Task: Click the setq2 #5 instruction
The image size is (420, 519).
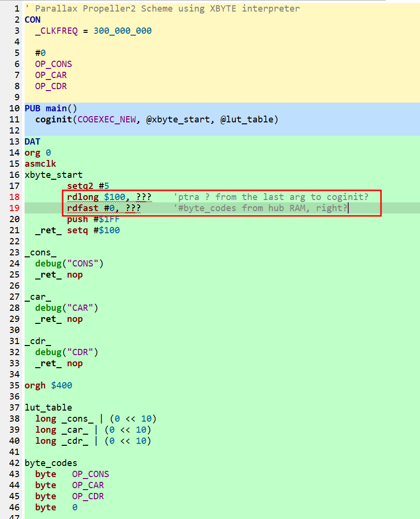Action: [88, 186]
